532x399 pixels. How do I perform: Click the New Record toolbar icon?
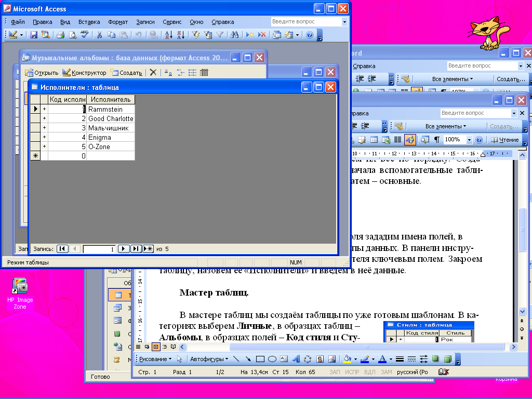tap(250, 35)
